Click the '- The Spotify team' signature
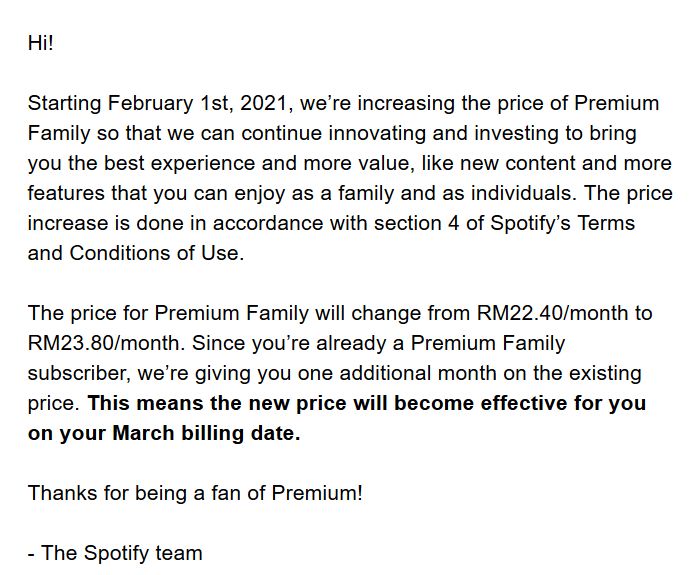Screen dimensions: 699x575 [115, 553]
